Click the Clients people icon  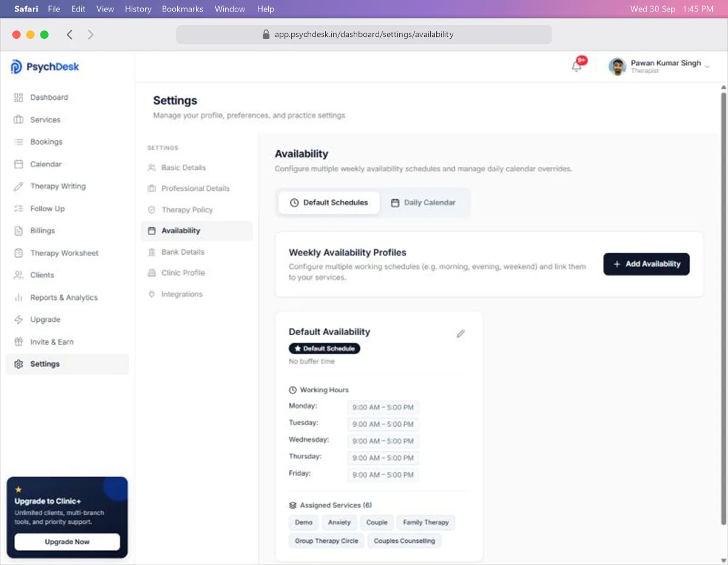(x=18, y=275)
